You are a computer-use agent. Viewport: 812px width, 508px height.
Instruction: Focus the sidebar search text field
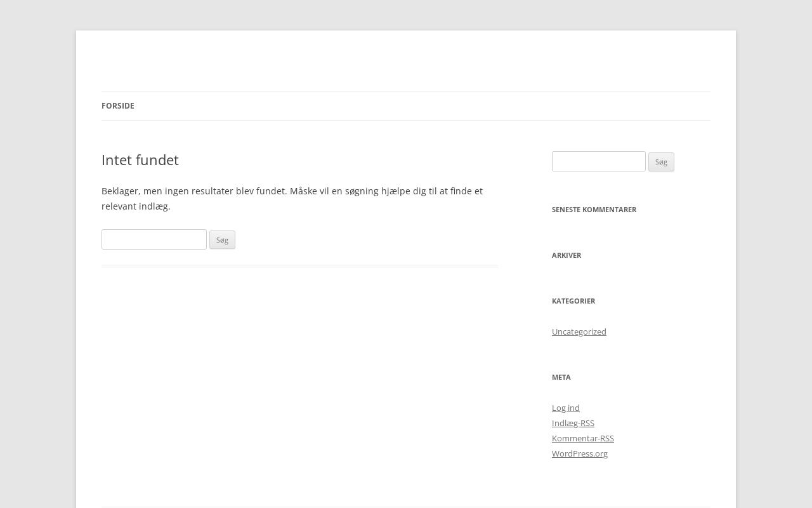(598, 161)
